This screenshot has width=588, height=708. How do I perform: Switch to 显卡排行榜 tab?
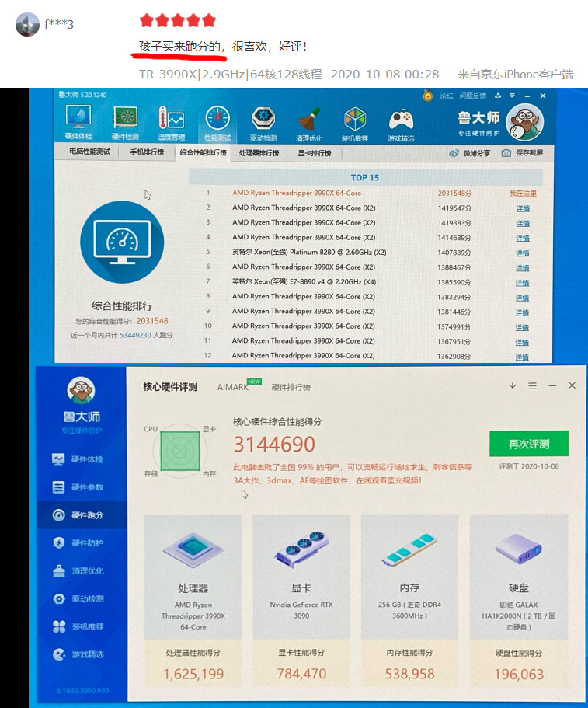click(314, 153)
